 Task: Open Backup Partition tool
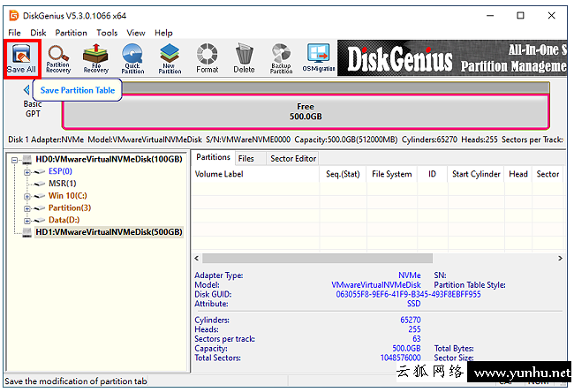[281, 58]
